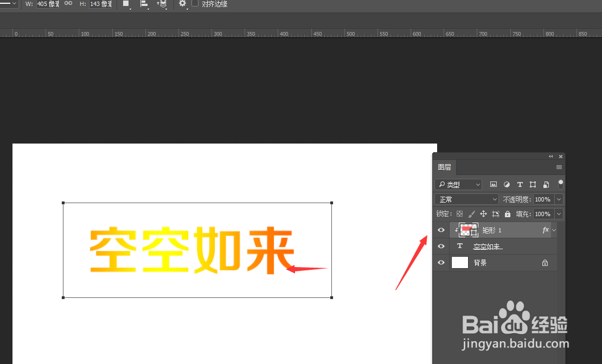Open the blend mode dropdown showing 正常
The height and width of the screenshot is (364, 602).
pos(466,199)
